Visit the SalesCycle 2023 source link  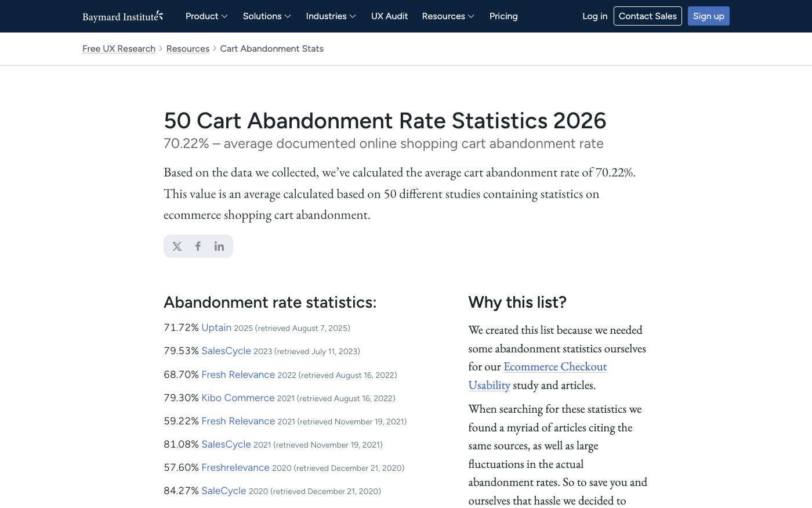pos(226,351)
